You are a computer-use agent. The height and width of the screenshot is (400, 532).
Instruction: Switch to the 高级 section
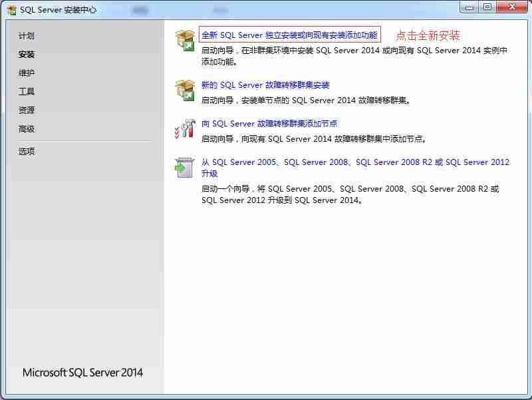pyautogui.click(x=27, y=129)
